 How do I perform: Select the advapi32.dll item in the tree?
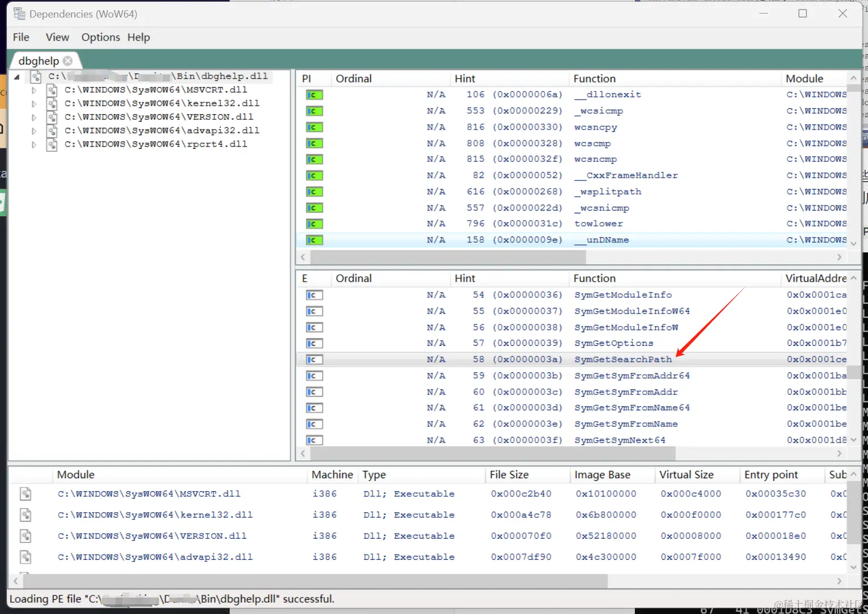tap(162, 130)
